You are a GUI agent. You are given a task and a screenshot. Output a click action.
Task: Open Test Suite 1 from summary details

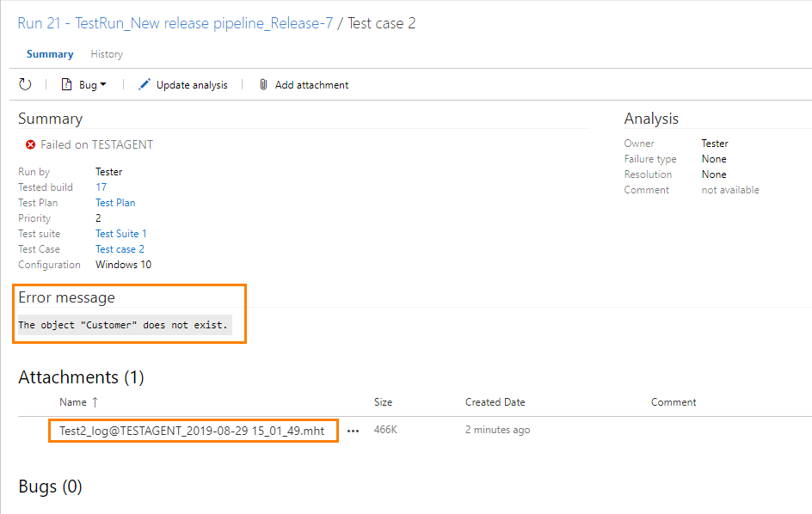click(120, 233)
